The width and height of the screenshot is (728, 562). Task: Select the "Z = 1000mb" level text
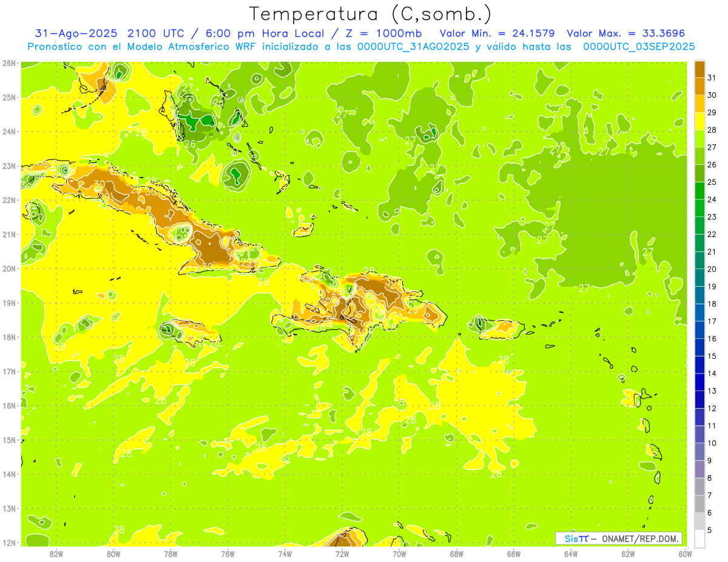pyautogui.click(x=384, y=33)
